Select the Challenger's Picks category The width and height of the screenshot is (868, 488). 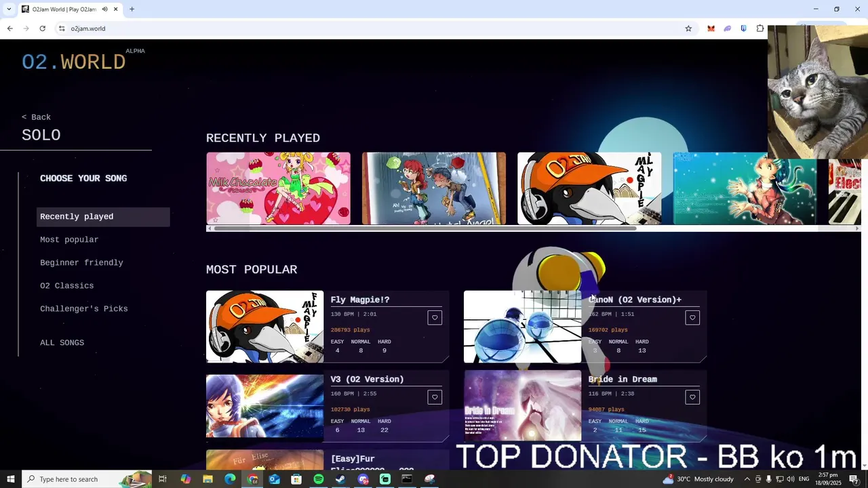[x=84, y=309]
